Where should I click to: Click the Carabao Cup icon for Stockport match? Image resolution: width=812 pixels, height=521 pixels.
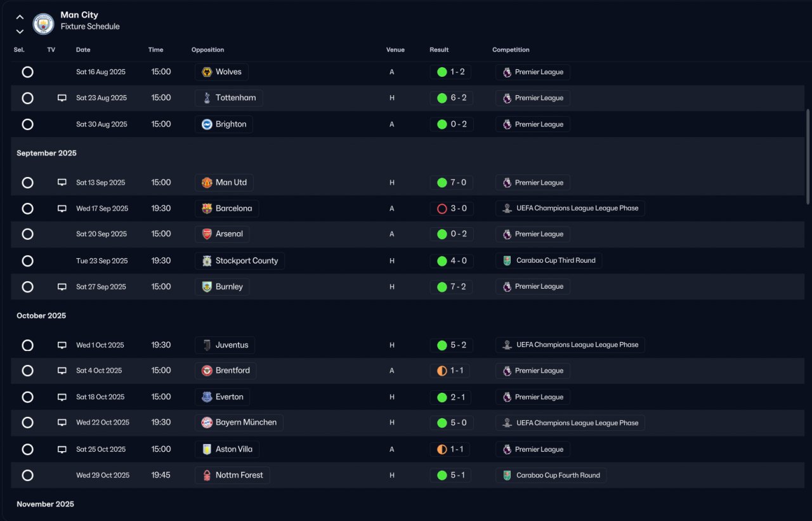tap(507, 261)
